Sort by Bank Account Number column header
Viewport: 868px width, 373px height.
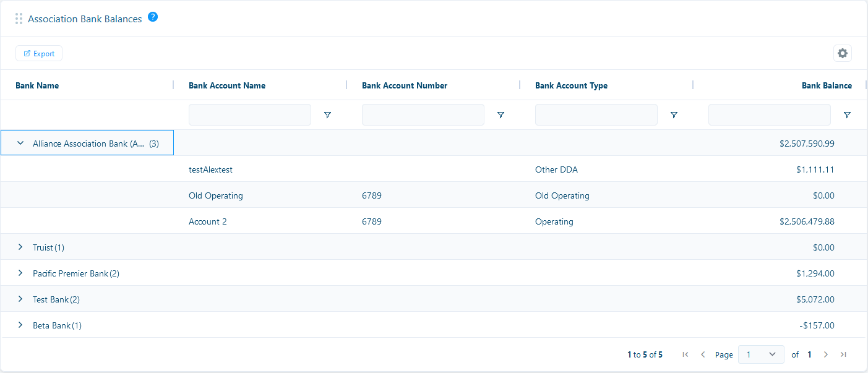(405, 85)
